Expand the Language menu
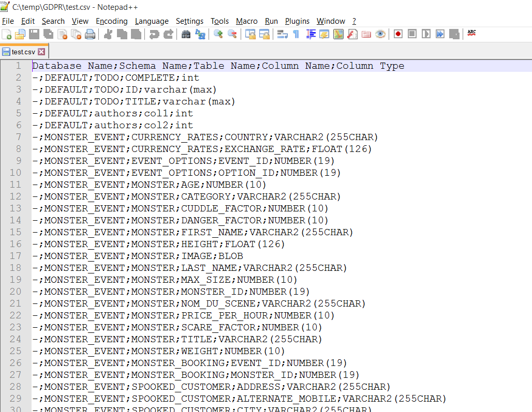 coord(152,21)
